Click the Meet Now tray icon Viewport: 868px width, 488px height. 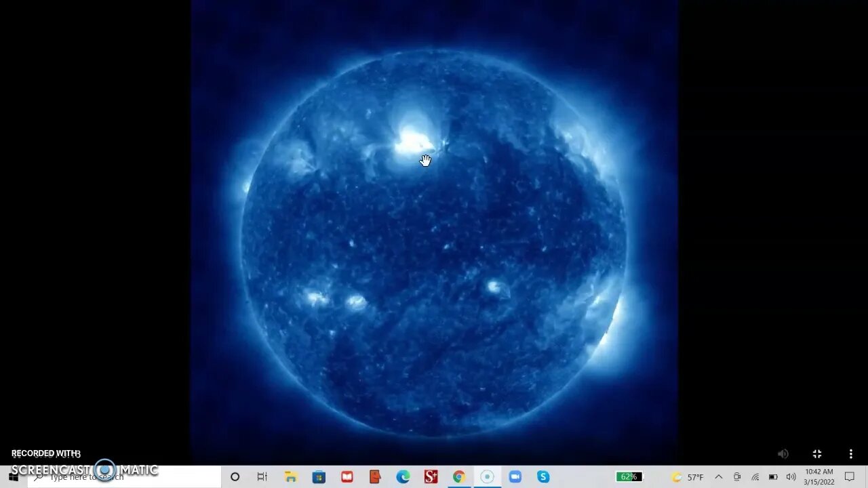point(737,477)
